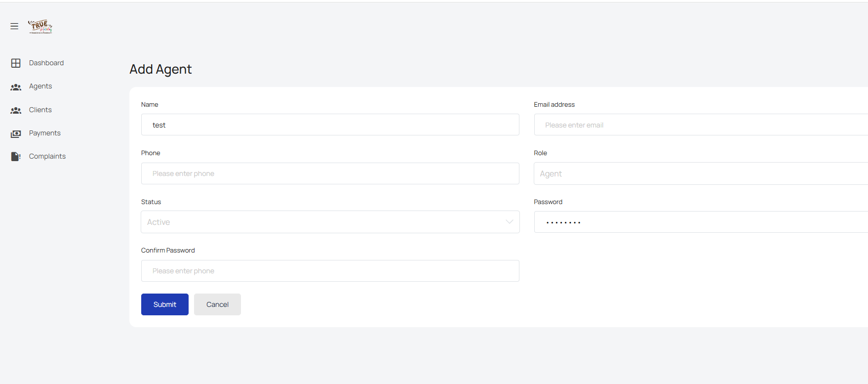Click the hamburger menu icon
The height and width of the screenshot is (384, 868).
[14, 26]
